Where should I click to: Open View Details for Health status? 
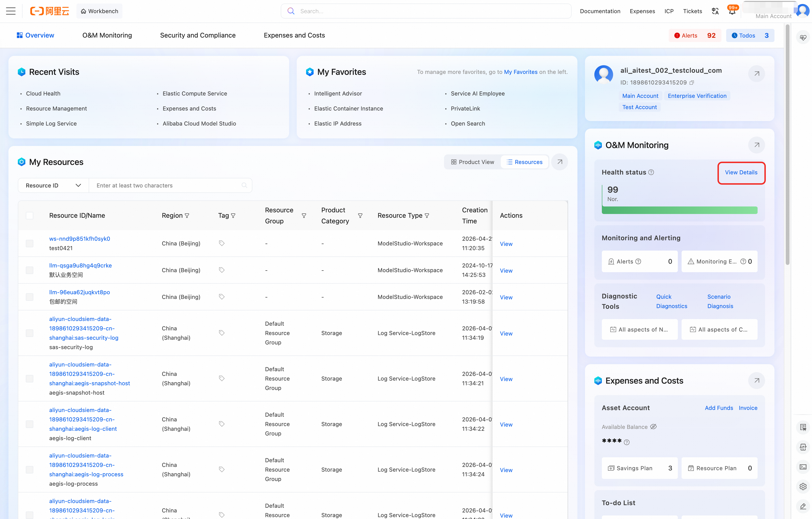[x=741, y=172]
